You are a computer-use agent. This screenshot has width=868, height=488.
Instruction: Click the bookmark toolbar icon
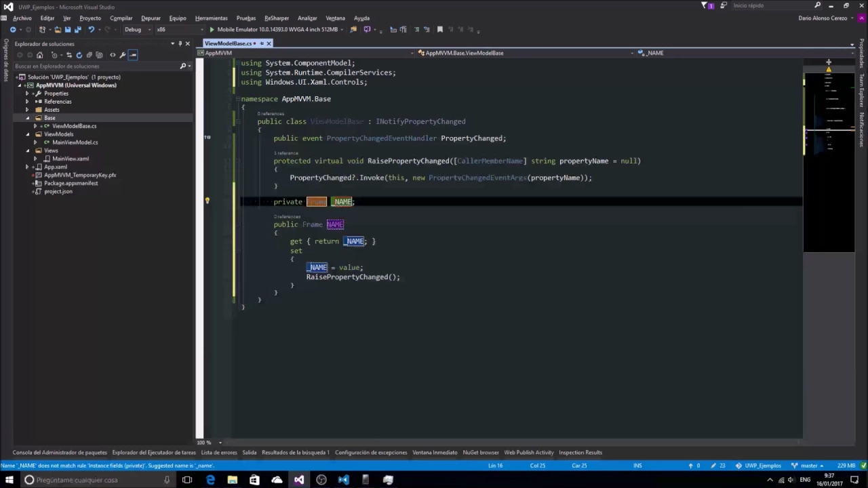440,30
